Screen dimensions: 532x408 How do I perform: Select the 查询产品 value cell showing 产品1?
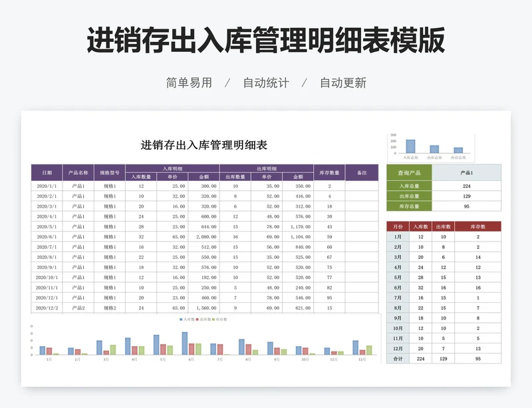466,172
